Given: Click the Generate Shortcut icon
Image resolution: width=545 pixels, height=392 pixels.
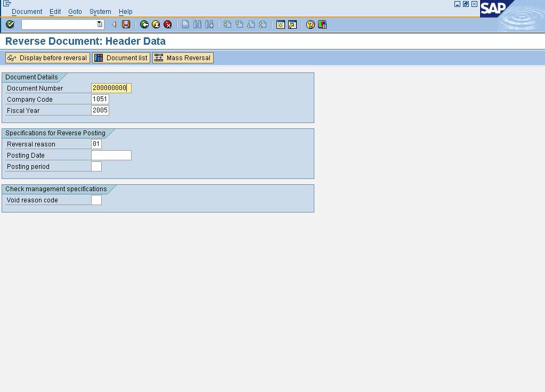Looking at the screenshot, I should click(292, 24).
